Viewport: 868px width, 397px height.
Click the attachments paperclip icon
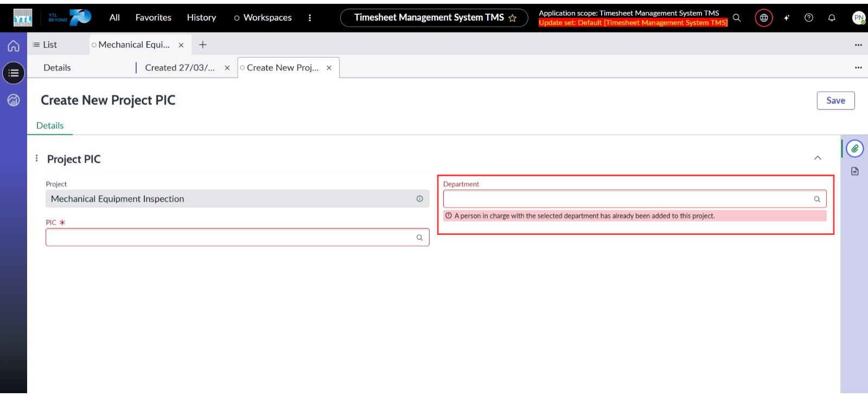pyautogui.click(x=854, y=149)
